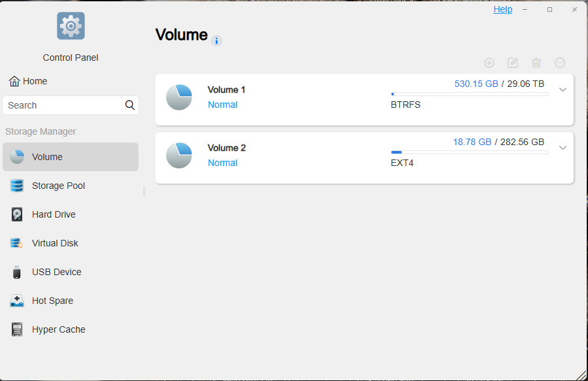Click the Volume 2 usage progress bar

(470, 152)
